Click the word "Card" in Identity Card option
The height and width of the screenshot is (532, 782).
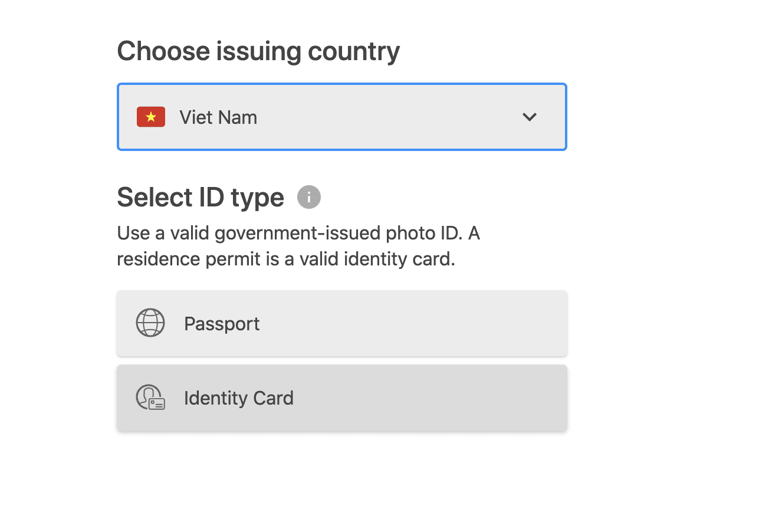[273, 398]
